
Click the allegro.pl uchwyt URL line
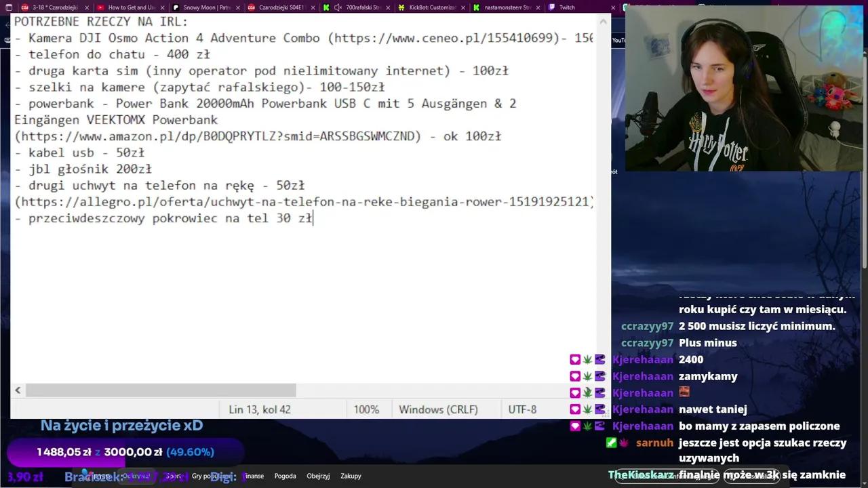(304, 201)
